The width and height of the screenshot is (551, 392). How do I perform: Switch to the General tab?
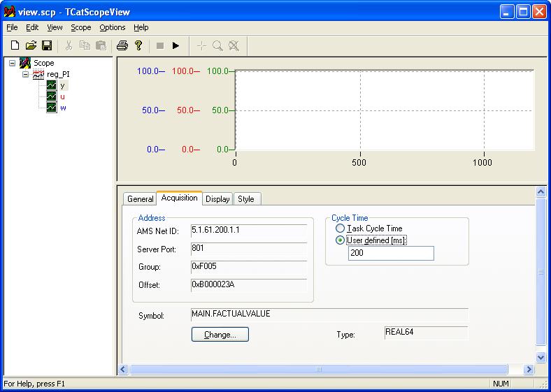tap(141, 199)
